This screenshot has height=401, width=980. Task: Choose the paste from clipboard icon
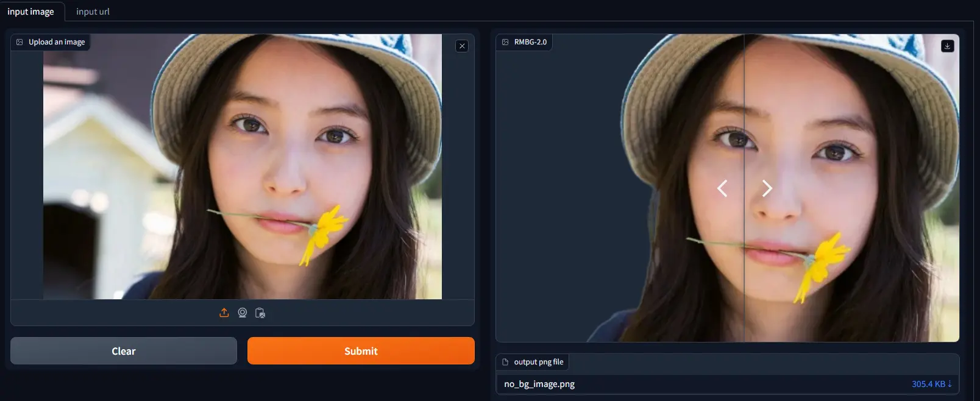pyautogui.click(x=260, y=313)
